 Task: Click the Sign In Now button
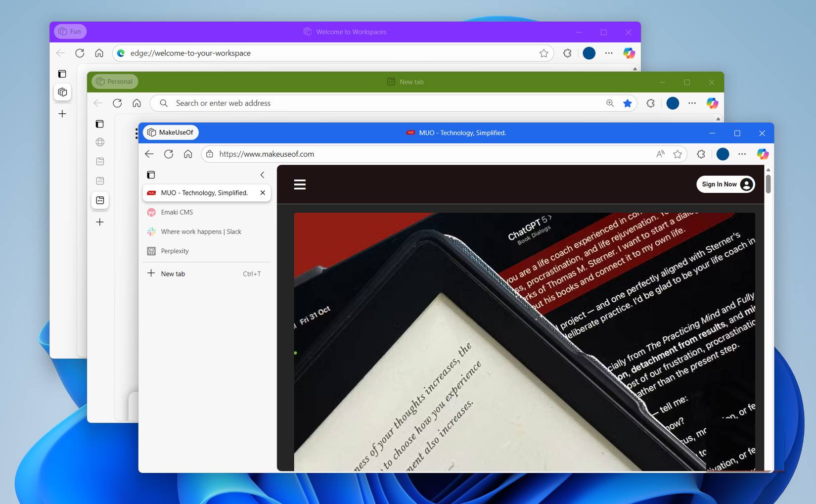(725, 184)
